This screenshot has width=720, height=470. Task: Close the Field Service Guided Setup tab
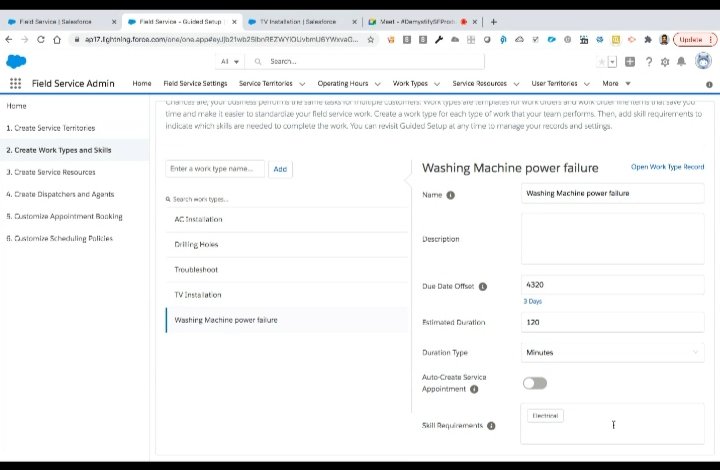(x=234, y=22)
